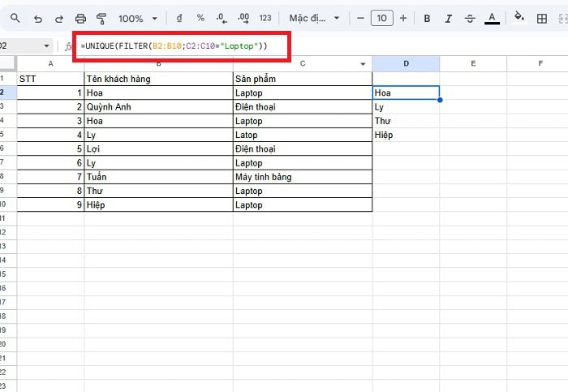Undo the last action
This screenshot has height=392, width=568.
pos(37,18)
